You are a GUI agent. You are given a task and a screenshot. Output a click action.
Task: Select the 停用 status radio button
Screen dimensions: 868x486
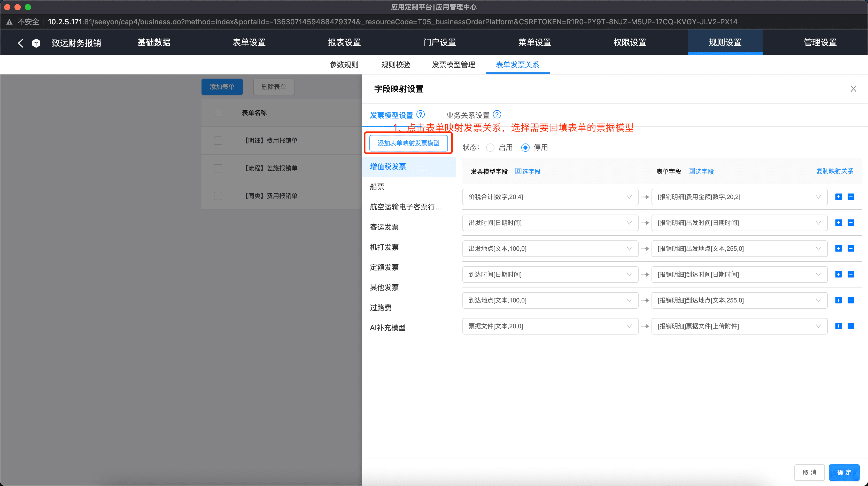(525, 148)
